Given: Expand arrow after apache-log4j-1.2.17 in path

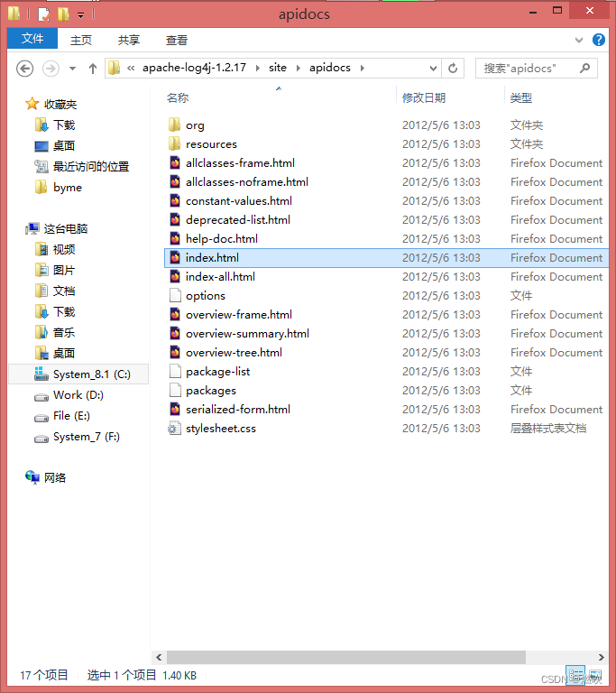Looking at the screenshot, I should point(258,68).
